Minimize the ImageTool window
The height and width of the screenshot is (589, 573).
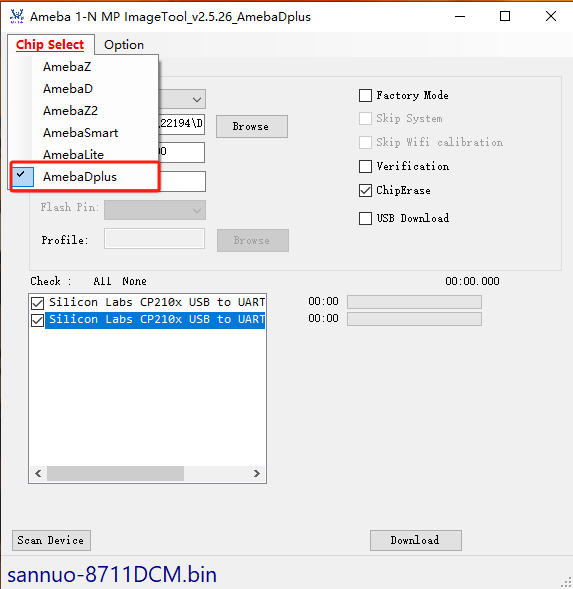click(x=460, y=16)
